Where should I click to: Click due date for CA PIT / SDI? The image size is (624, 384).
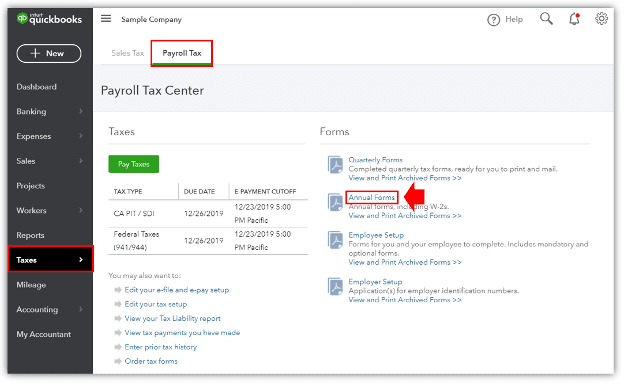coord(203,213)
